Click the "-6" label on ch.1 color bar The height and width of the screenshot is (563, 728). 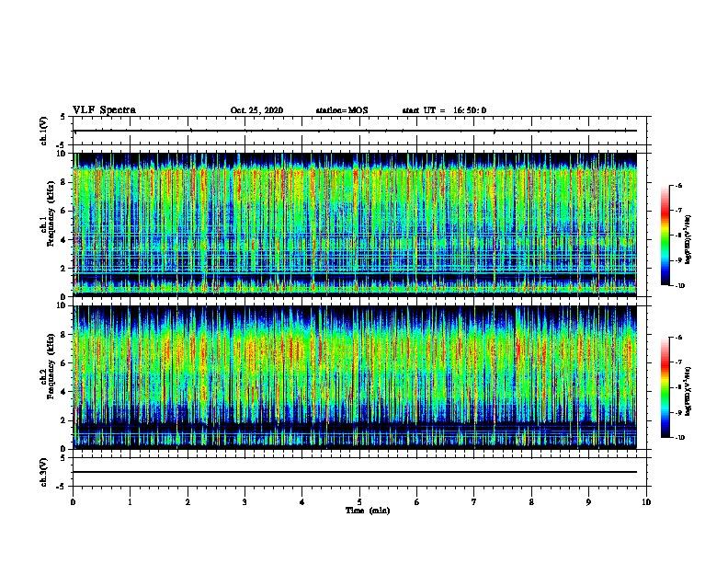(678, 186)
